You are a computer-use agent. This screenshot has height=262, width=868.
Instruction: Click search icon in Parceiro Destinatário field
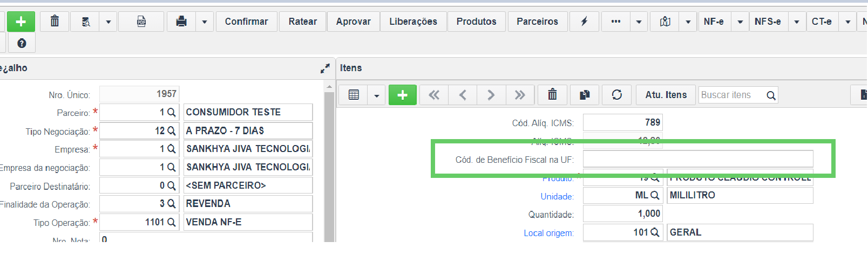click(172, 185)
